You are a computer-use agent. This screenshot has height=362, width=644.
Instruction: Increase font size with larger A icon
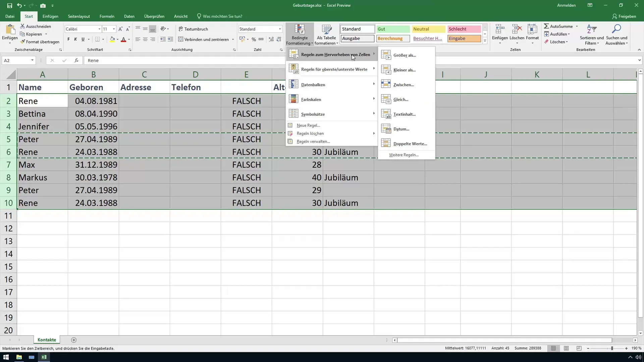point(120,29)
